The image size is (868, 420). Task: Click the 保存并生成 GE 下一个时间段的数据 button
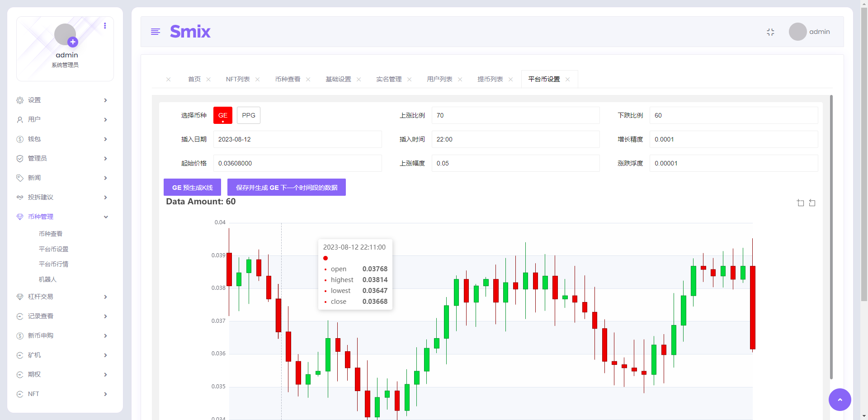pyautogui.click(x=286, y=187)
